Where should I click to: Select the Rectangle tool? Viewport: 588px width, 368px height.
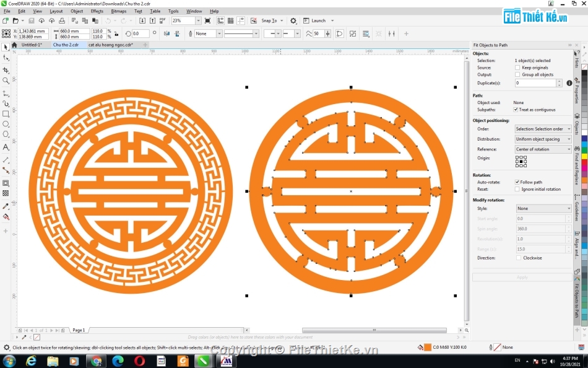pos(6,114)
